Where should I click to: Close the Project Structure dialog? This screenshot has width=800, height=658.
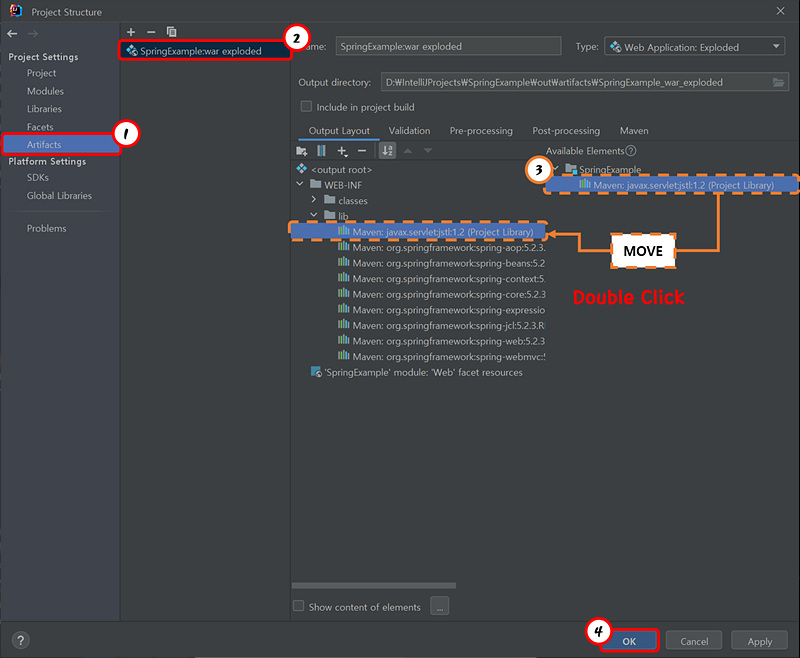coord(781,11)
